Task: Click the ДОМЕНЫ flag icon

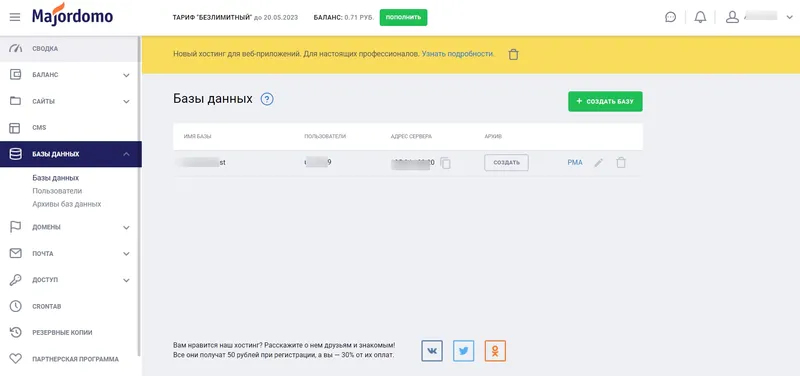Action: point(16,227)
